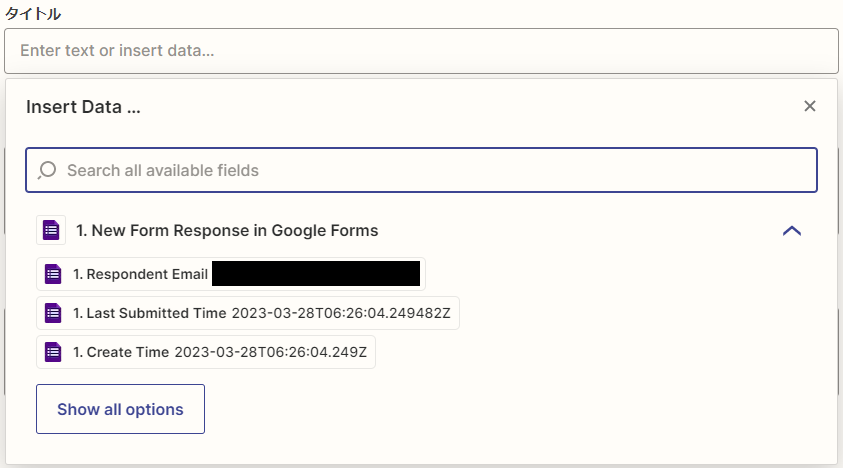Click the Forms icon next to Respondent Email
The width and height of the screenshot is (843, 468).
click(x=53, y=274)
